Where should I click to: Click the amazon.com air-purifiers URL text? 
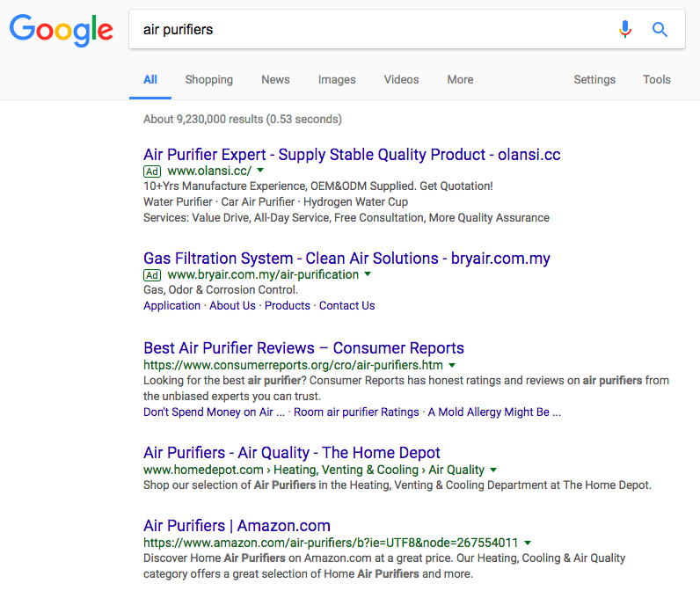coord(331,543)
